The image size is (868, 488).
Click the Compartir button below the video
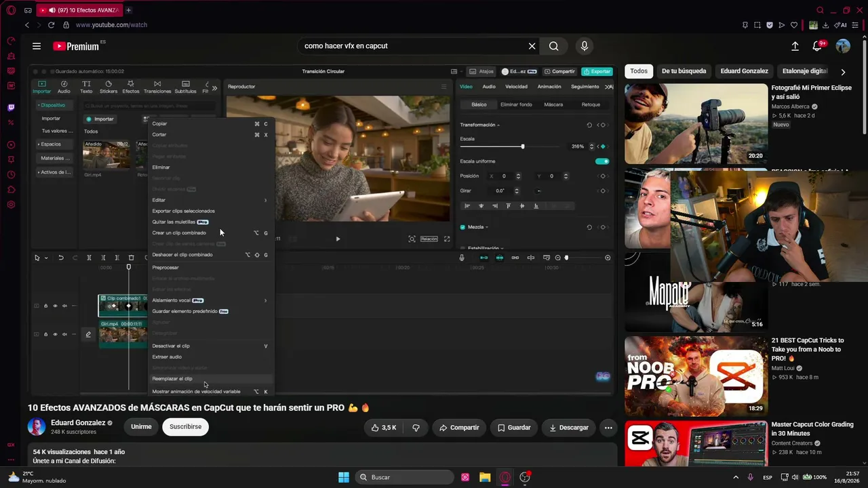pos(459,428)
